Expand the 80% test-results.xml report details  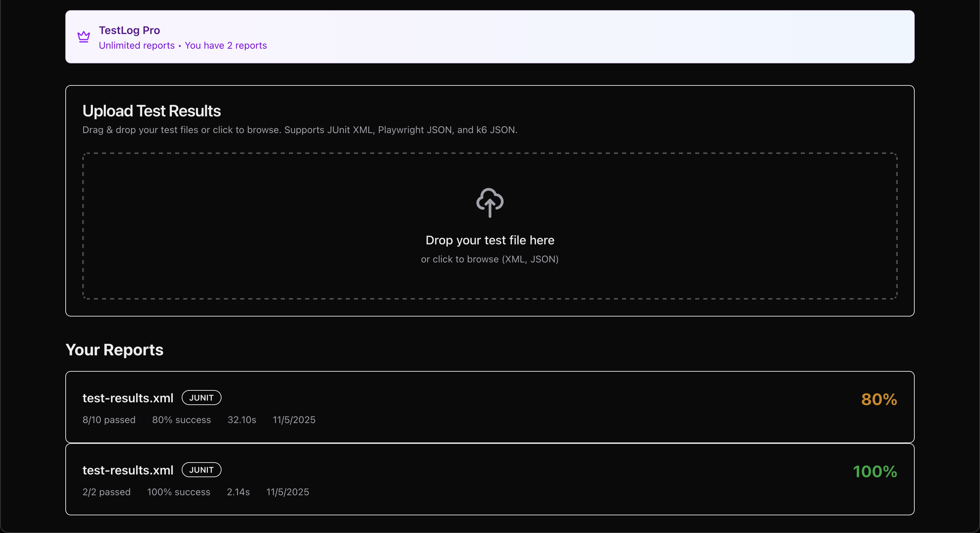(x=490, y=406)
